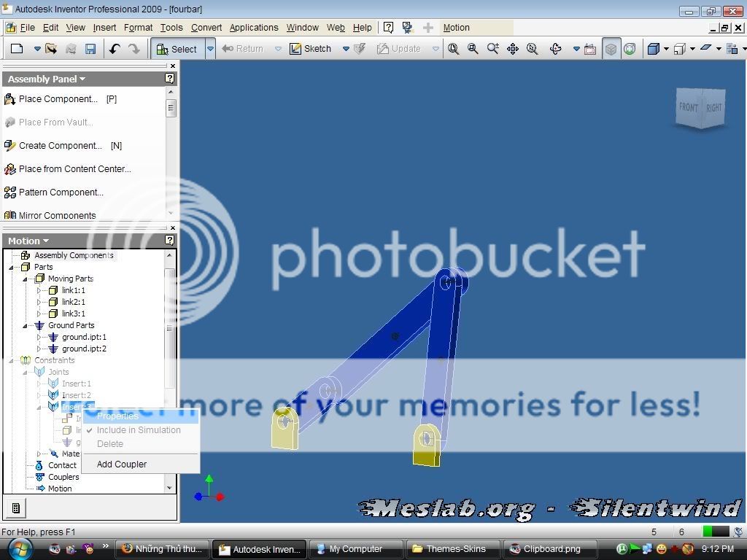Click the FRONT face of the ViewCube
747x560 pixels.
tap(689, 107)
